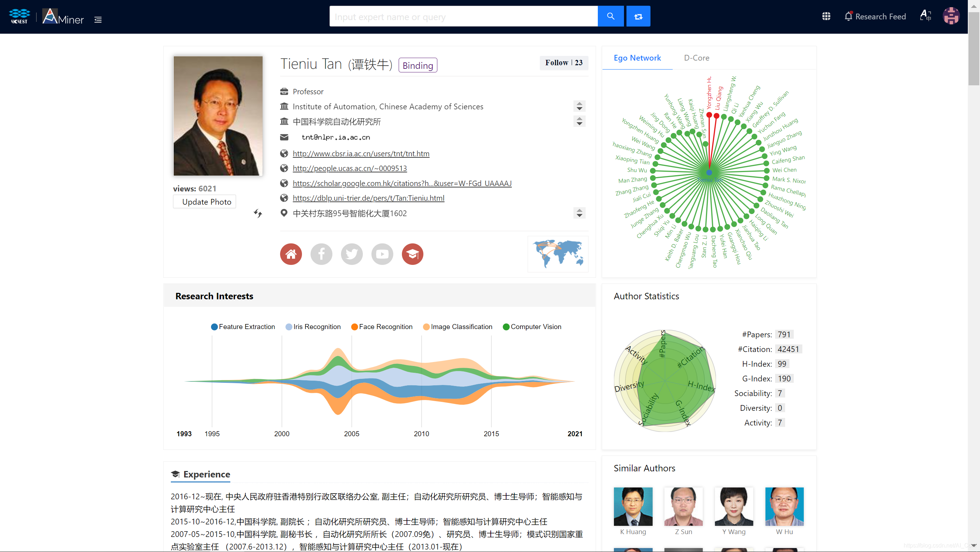
Task: Click the Twitter circle icon
Action: click(x=351, y=254)
